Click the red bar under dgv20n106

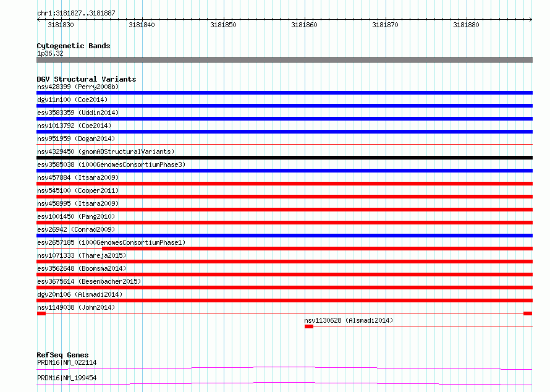point(284,300)
